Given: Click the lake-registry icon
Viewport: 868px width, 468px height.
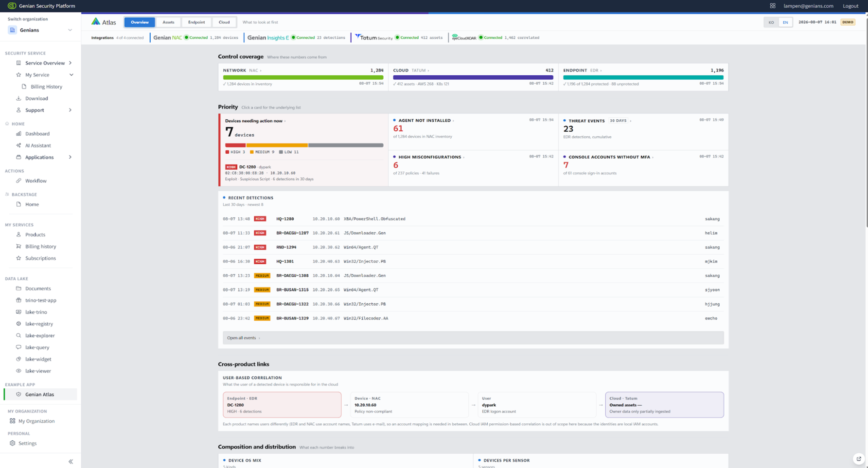Looking at the screenshot, I should [18, 324].
